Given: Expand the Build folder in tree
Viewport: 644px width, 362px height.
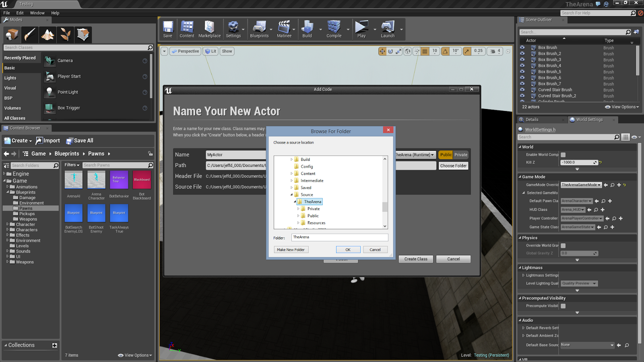Looking at the screenshot, I should click(x=291, y=160).
